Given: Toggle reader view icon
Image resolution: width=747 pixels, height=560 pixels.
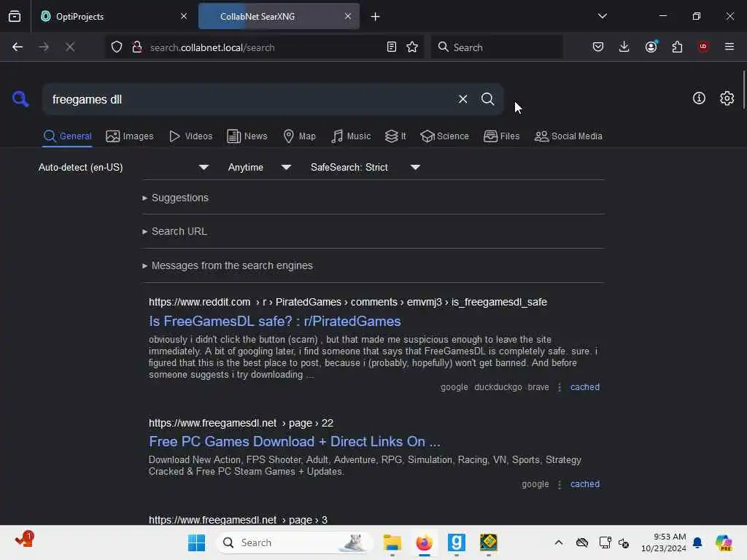Looking at the screenshot, I should point(392,47).
